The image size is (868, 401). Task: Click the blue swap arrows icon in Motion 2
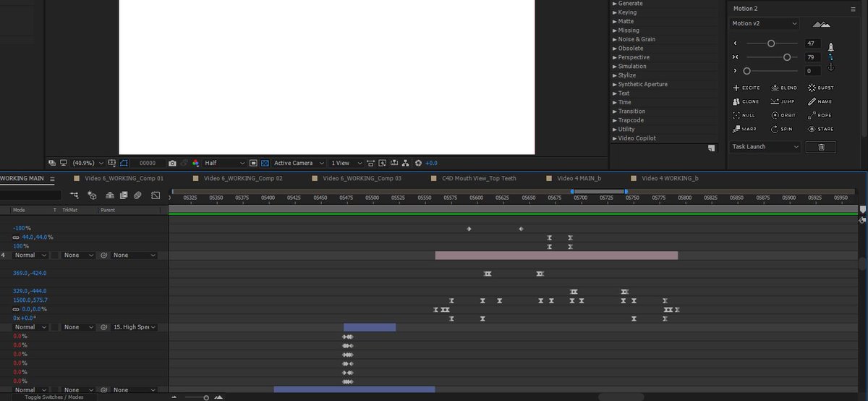(830, 56)
